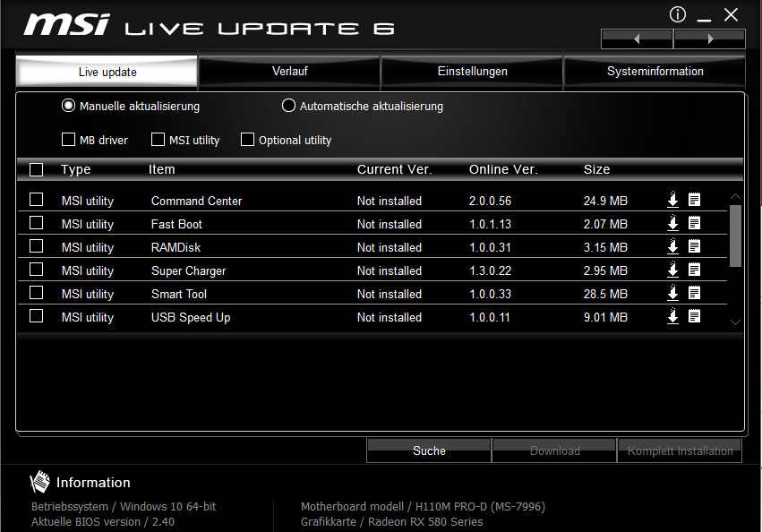Click the Command Center item name

click(x=196, y=201)
